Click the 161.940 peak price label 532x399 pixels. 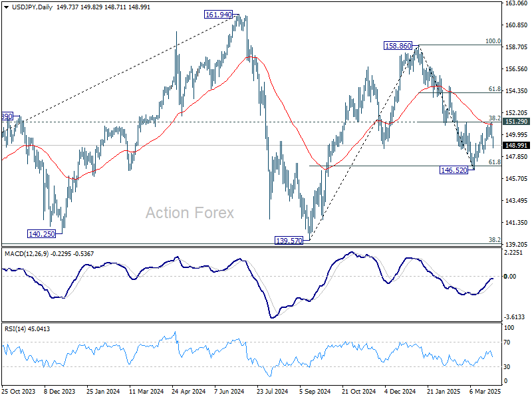click(x=219, y=15)
